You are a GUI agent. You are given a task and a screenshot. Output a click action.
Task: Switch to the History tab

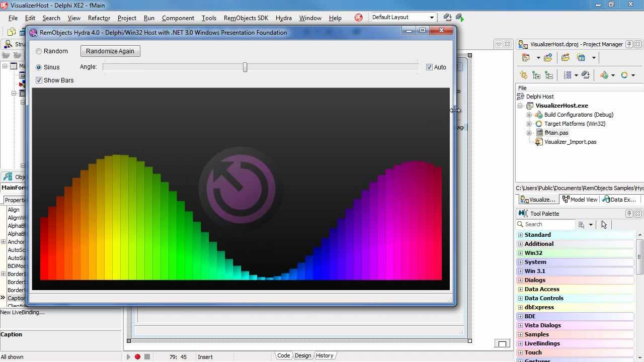pyautogui.click(x=325, y=355)
